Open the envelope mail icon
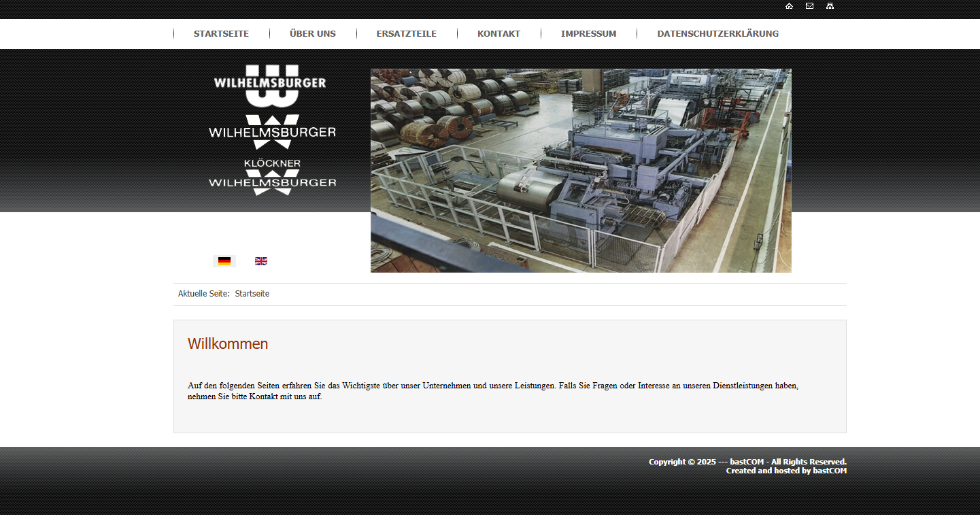Screen dimensions: 980x523 (x=809, y=6)
